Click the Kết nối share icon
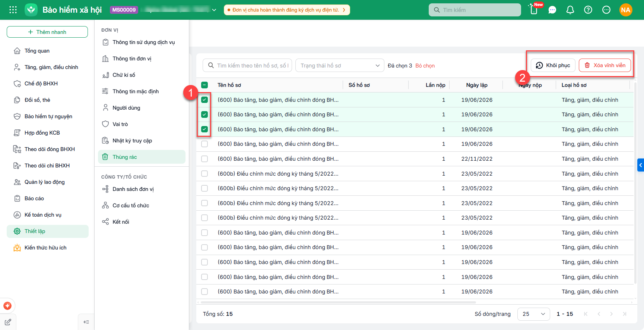Image resolution: width=644 pixels, height=330 pixels. (105, 222)
